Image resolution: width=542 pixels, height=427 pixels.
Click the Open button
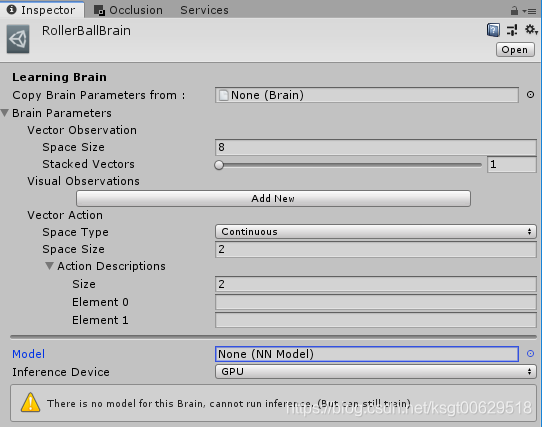point(515,50)
